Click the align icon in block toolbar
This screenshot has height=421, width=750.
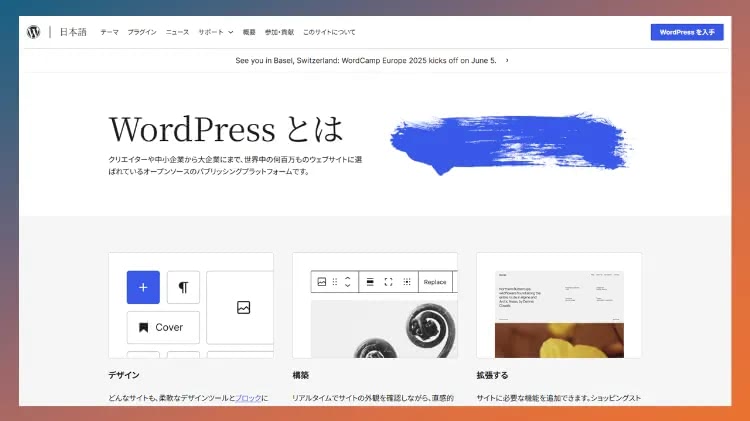[x=370, y=282]
